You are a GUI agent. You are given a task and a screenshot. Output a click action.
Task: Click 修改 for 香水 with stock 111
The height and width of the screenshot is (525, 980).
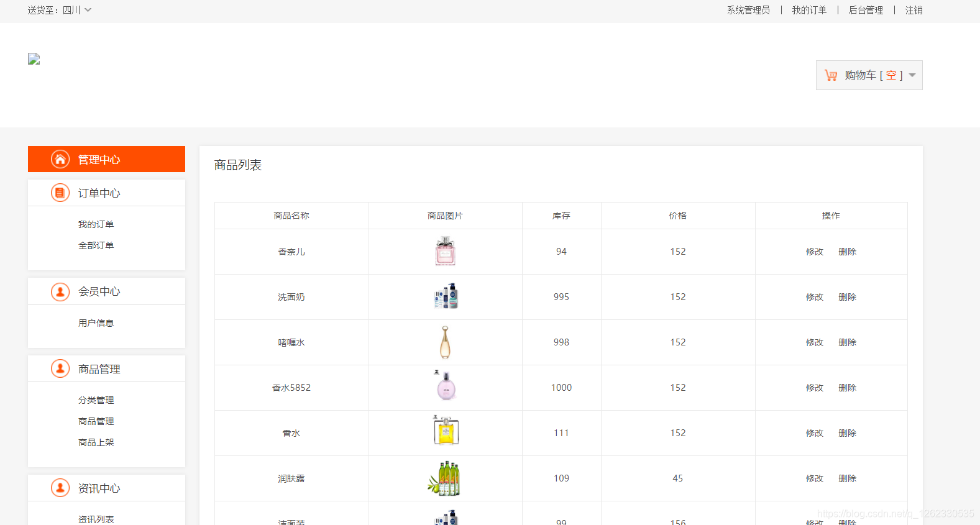click(x=814, y=433)
